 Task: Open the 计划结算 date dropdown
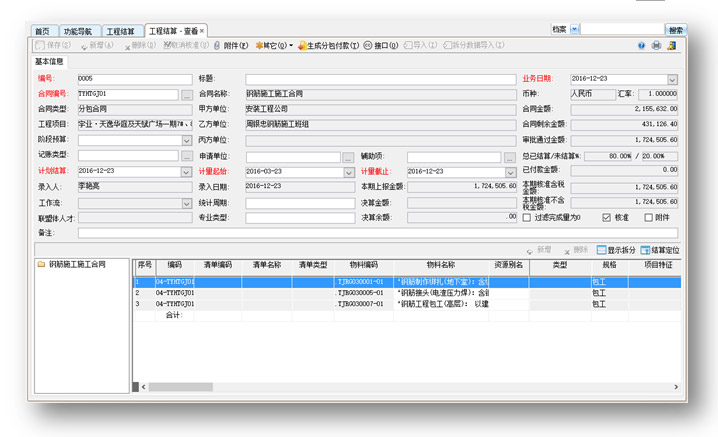pyautogui.click(x=186, y=172)
